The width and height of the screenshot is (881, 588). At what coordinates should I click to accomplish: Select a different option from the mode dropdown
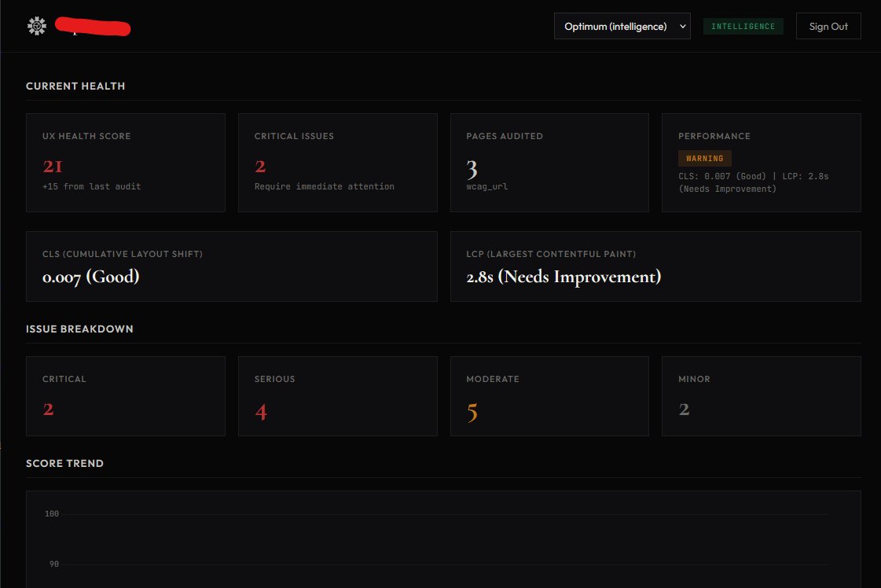tap(622, 26)
